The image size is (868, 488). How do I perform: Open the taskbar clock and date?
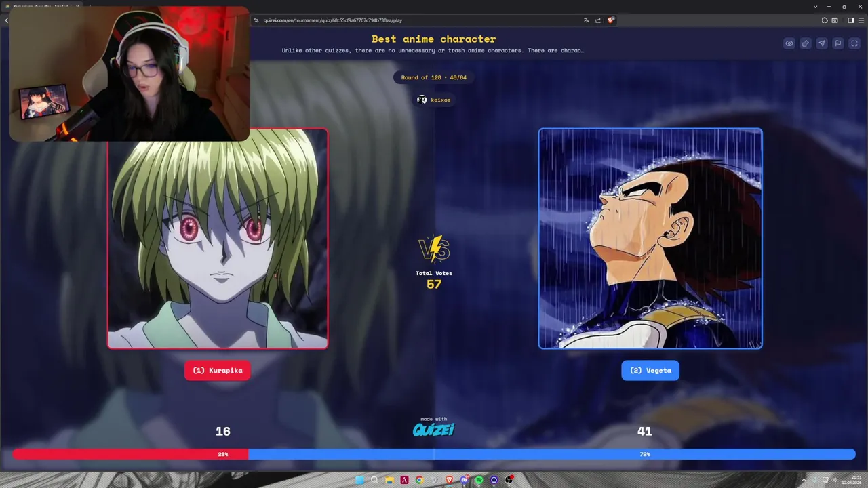point(852,480)
